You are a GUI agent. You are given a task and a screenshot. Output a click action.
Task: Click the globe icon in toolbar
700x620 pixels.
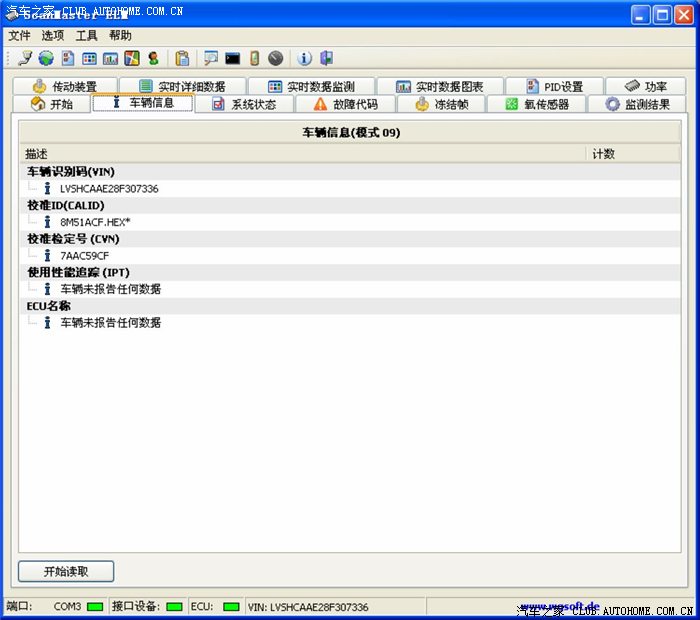(x=46, y=58)
